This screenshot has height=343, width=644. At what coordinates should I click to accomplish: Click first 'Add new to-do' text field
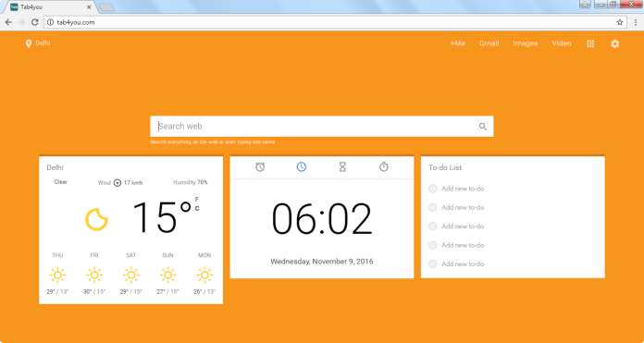point(463,189)
